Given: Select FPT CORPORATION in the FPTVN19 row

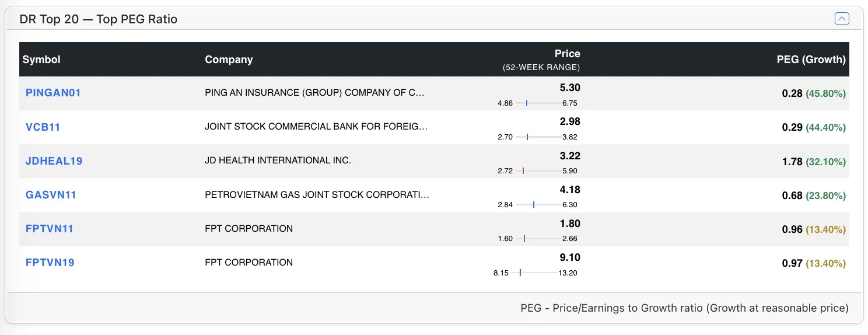Looking at the screenshot, I should pyautogui.click(x=249, y=262).
